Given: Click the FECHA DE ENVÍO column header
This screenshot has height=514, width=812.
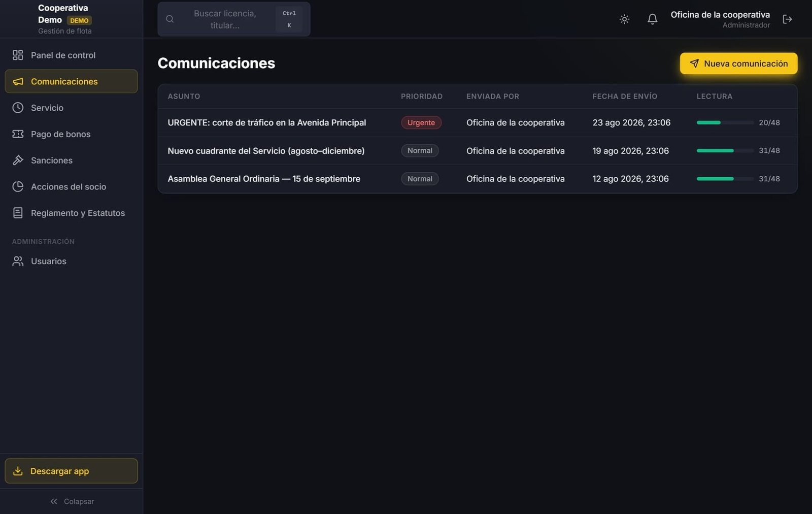Looking at the screenshot, I should pos(625,96).
